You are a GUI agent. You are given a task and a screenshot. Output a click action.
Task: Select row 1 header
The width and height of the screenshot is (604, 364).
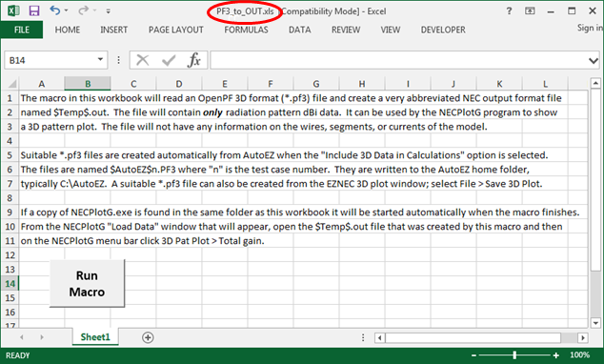10,98
